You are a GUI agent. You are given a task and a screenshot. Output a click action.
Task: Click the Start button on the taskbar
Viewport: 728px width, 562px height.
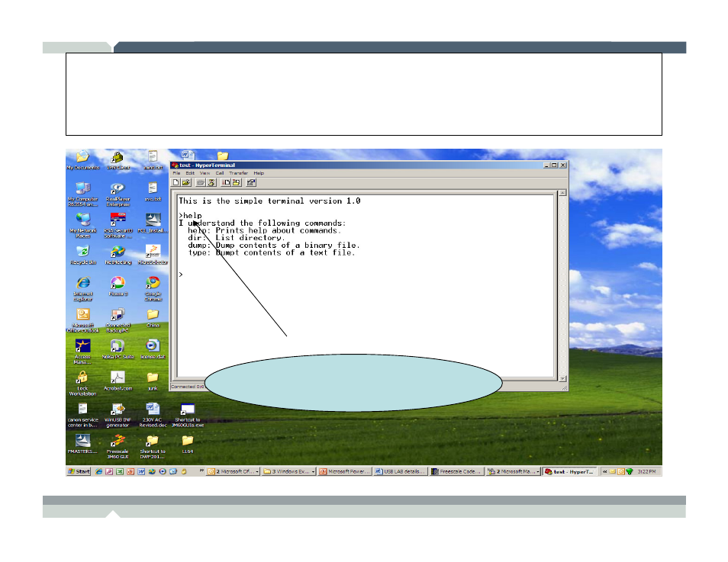tap(79, 471)
